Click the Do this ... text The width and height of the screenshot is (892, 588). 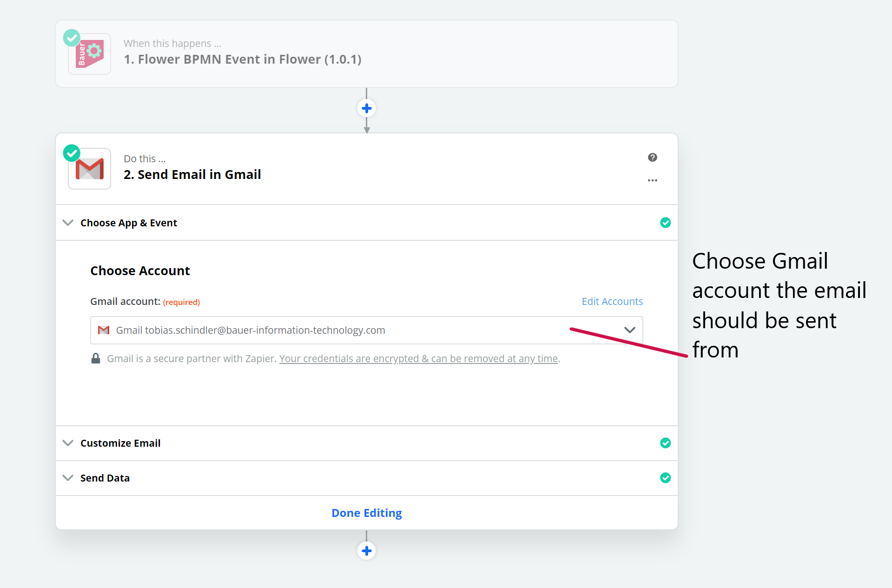coord(145,159)
